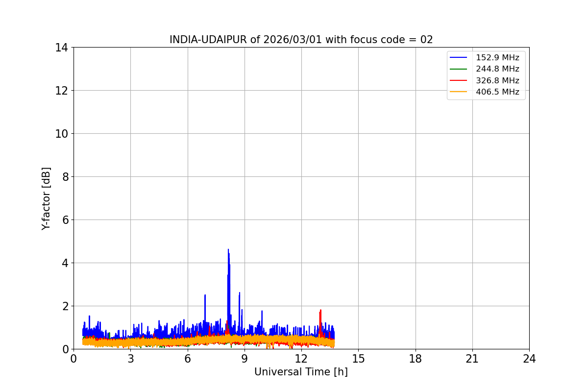Click y-axis tick label 12
This screenshot has width=588, height=392.
[62, 91]
